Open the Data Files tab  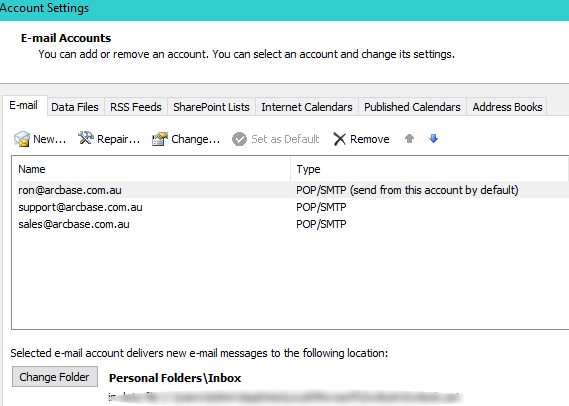point(75,107)
